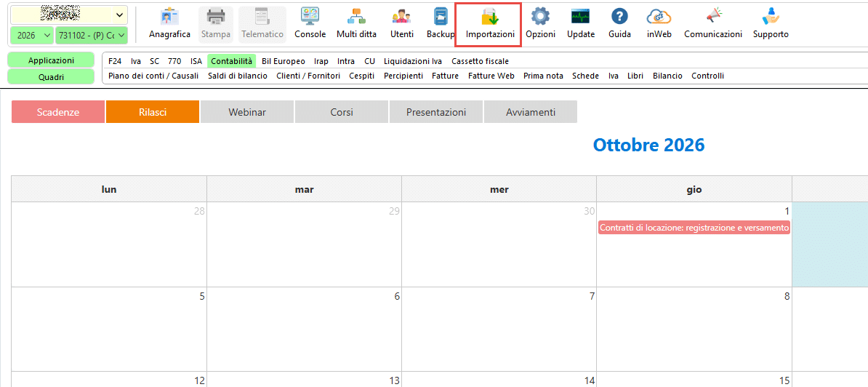868x387 pixels.
Task: Open Cassetto fiscale application
Action: coord(480,61)
